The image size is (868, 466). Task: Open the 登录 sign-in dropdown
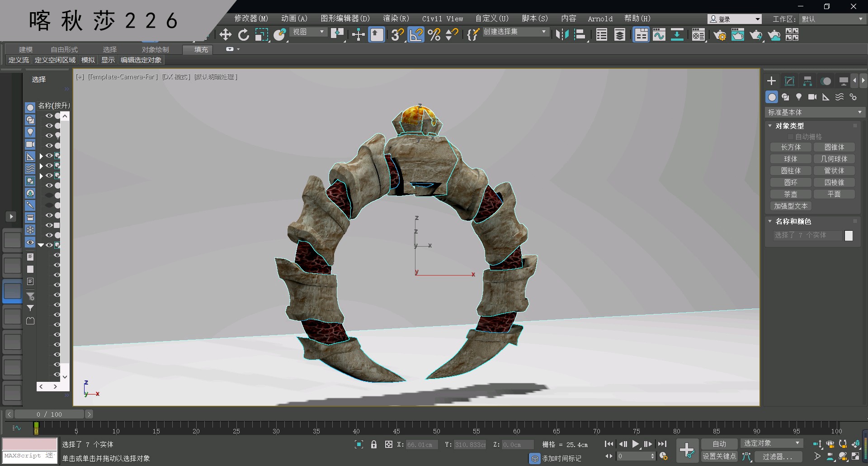pyautogui.click(x=735, y=19)
